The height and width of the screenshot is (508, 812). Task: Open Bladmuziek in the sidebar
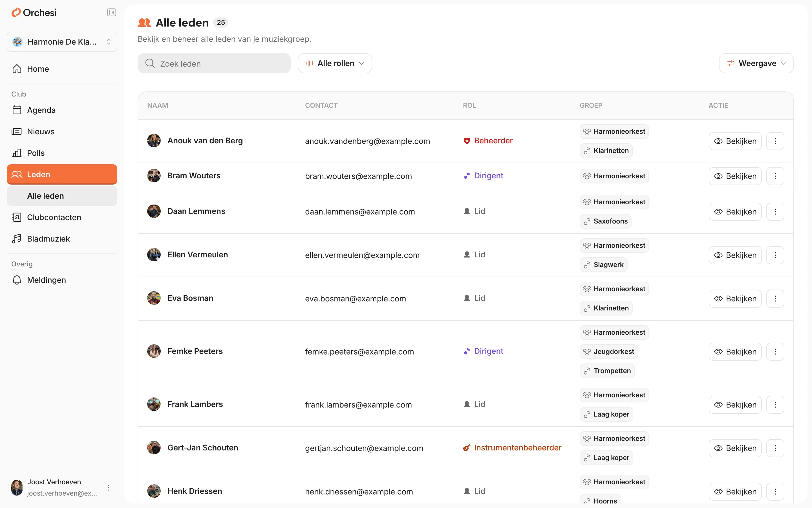[x=62, y=239]
